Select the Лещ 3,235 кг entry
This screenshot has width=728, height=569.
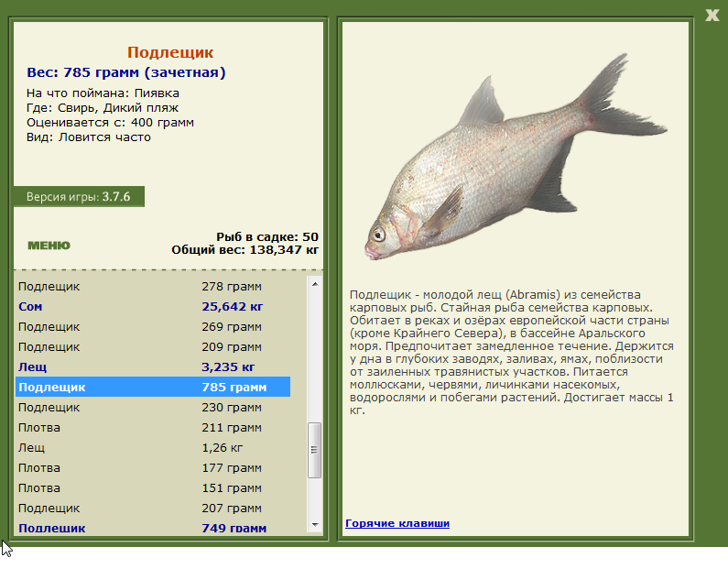(153, 367)
